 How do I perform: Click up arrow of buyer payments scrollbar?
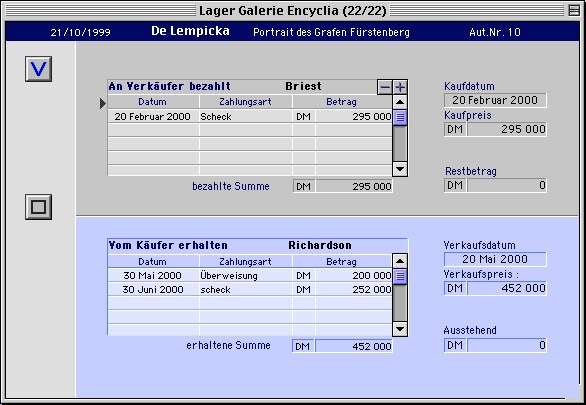tap(400, 261)
